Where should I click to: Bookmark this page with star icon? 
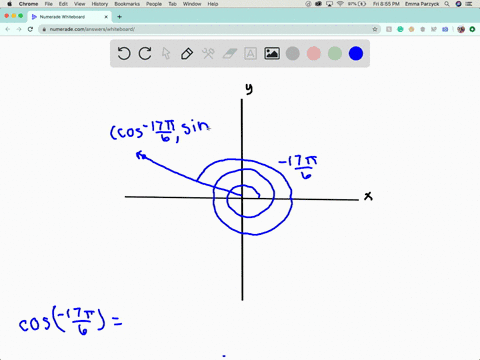point(375,29)
